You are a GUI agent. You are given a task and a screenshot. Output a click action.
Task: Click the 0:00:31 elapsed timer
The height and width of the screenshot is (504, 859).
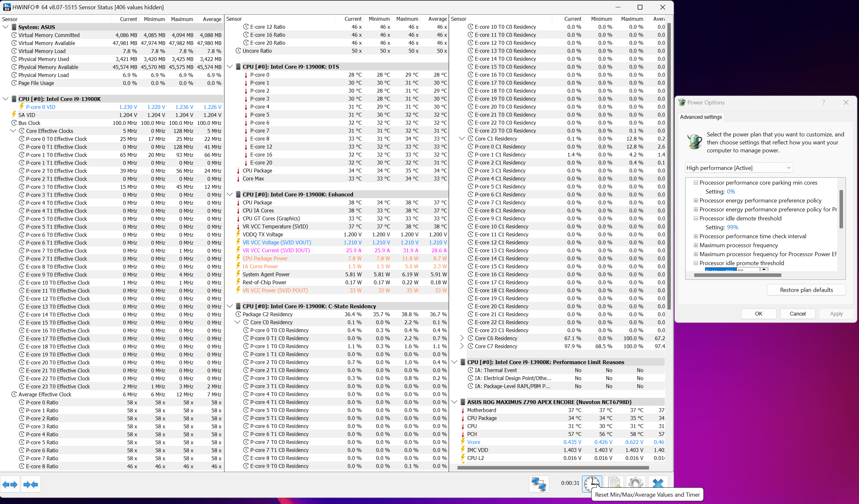570,483
